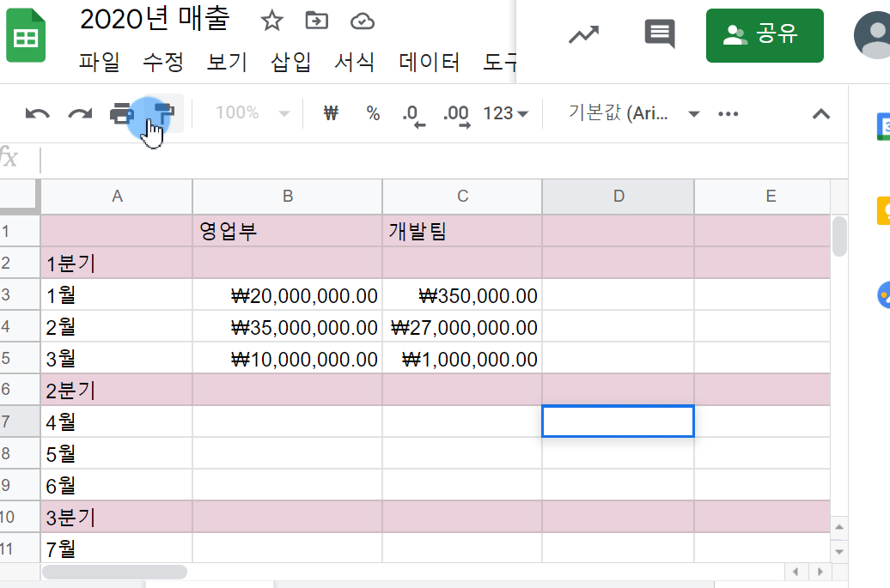Image resolution: width=890 pixels, height=588 pixels.
Task: Click the 5월 cell
Action: [117, 453]
